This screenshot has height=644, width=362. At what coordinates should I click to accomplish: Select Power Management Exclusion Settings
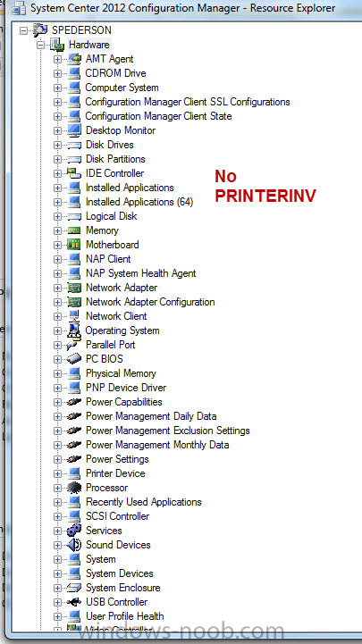click(168, 431)
